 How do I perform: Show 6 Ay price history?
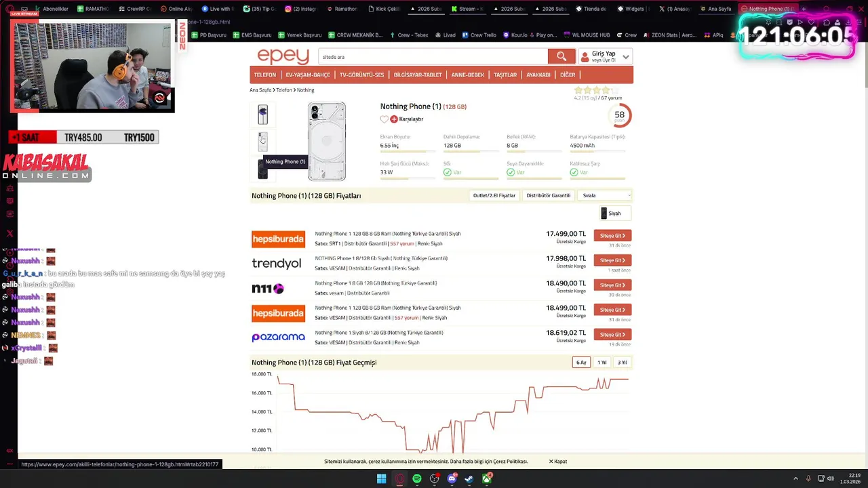pos(581,363)
